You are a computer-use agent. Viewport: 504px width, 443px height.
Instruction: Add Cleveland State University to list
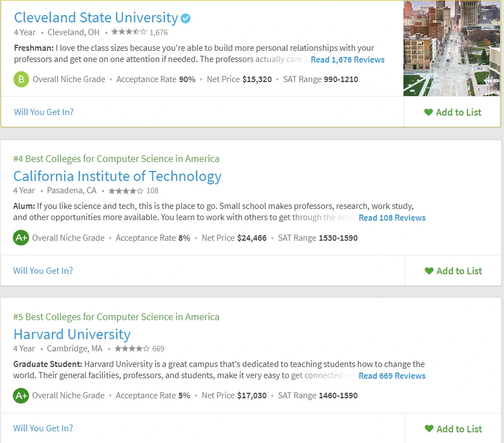point(452,112)
